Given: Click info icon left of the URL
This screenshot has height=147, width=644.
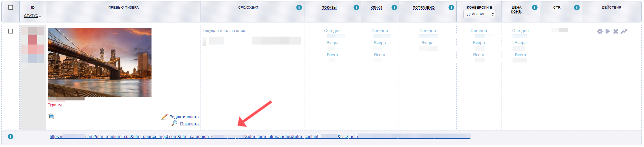Looking at the screenshot, I should pos(10,137).
